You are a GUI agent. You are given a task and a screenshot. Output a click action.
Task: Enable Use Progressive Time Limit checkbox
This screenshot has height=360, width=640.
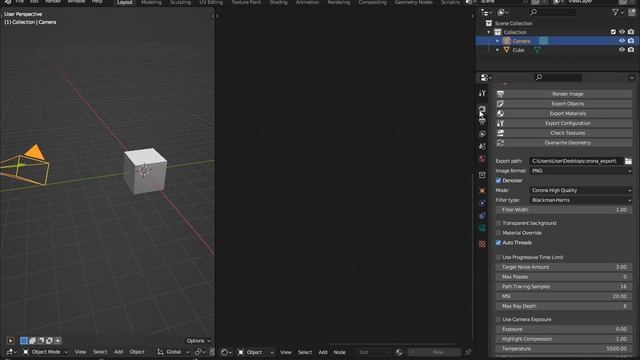(x=498, y=257)
